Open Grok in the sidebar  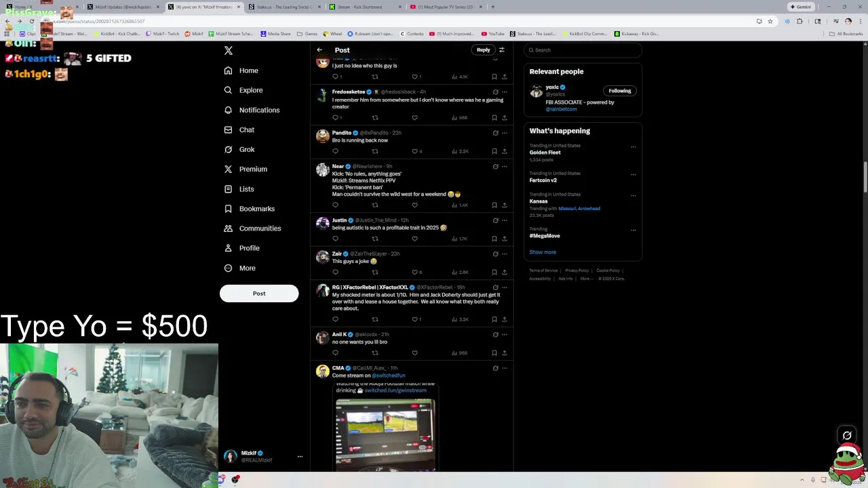[x=239, y=149]
